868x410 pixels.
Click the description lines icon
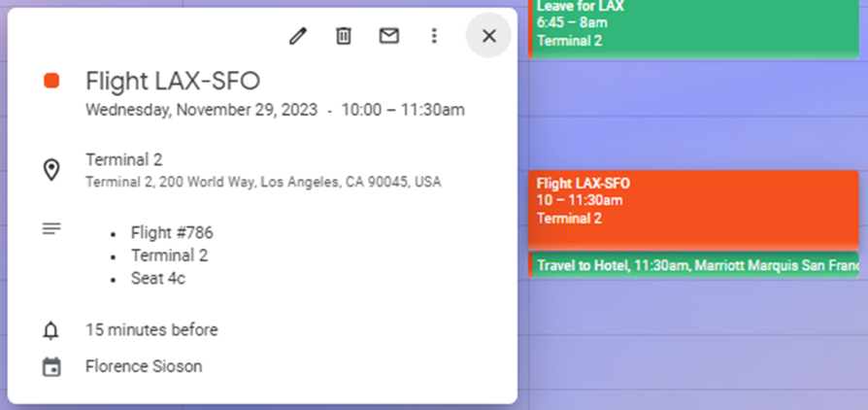(51, 229)
